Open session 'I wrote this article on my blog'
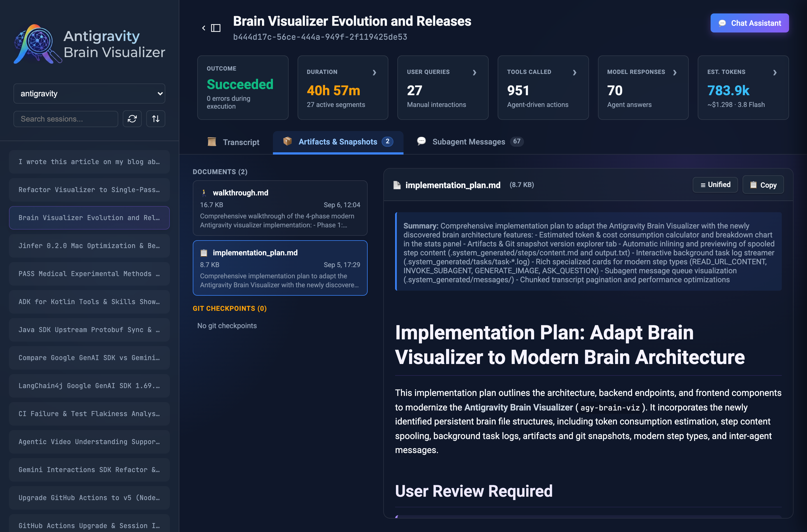 [x=89, y=162]
